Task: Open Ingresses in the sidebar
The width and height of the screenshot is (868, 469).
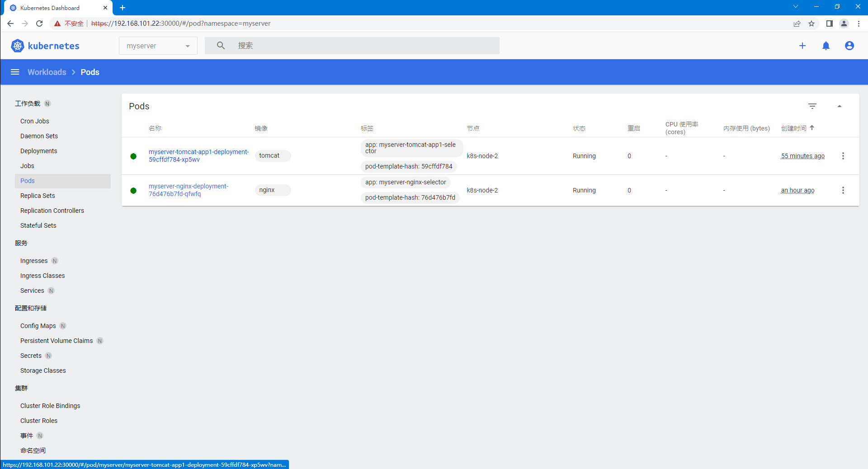Action: coord(34,261)
